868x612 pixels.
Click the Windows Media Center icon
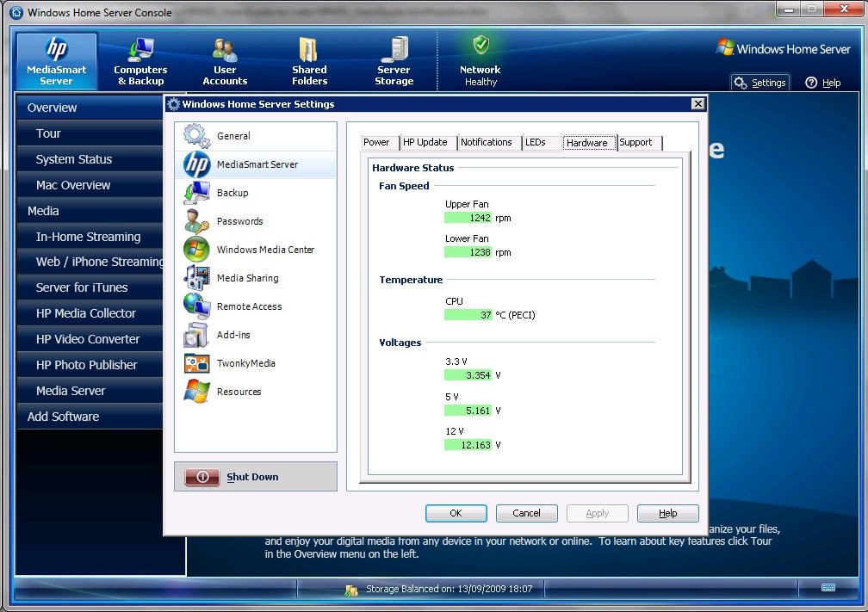point(197,250)
